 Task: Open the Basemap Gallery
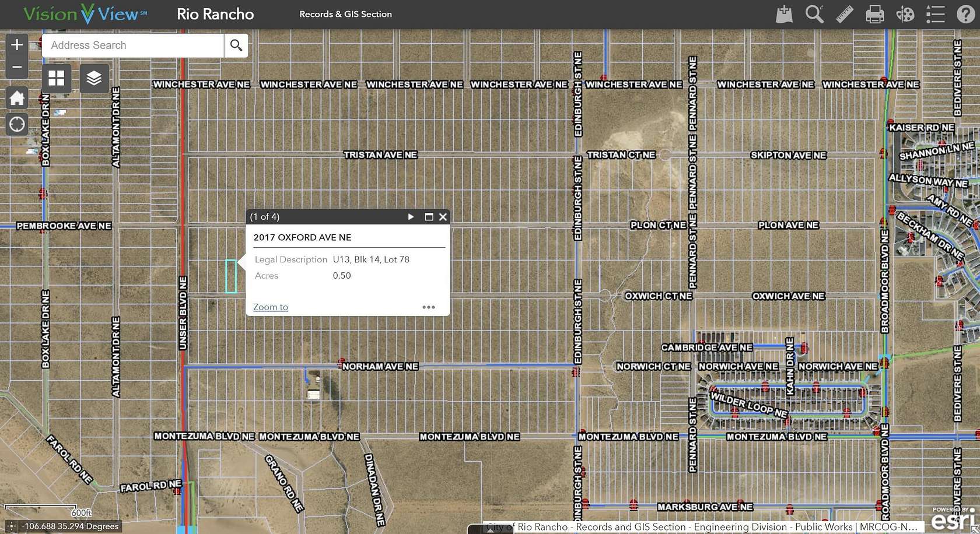click(x=56, y=78)
